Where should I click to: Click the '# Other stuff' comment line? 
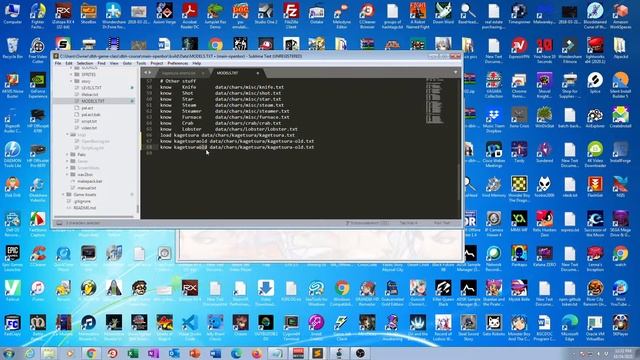pos(178,81)
